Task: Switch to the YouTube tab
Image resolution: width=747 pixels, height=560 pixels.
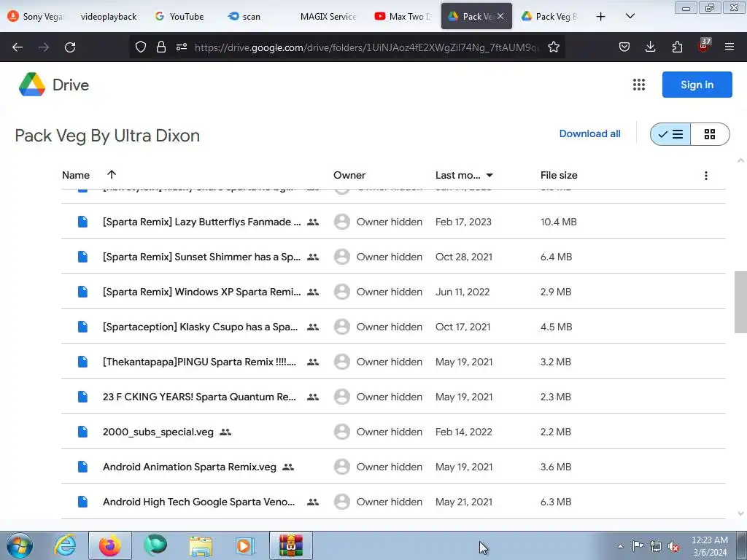Action: (x=179, y=16)
